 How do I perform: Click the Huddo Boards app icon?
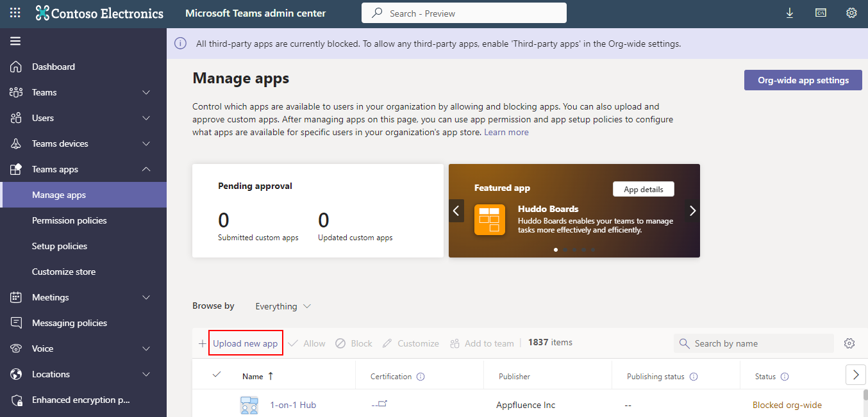(490, 220)
